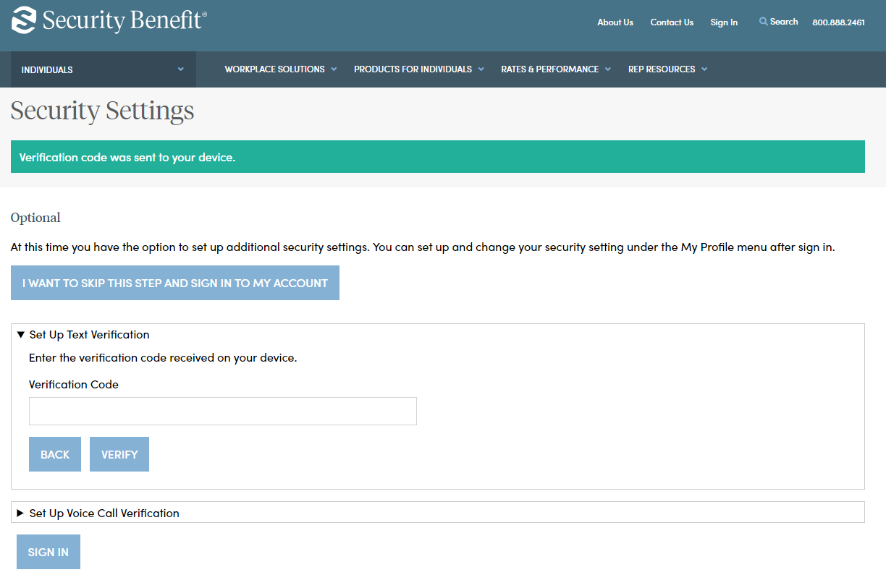This screenshot has width=886, height=588.
Task: Click the 'Optional' subheading
Action: (x=35, y=218)
